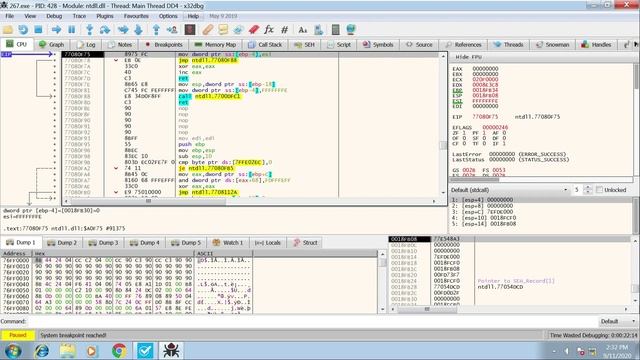Open the Trace menu

click(79, 16)
